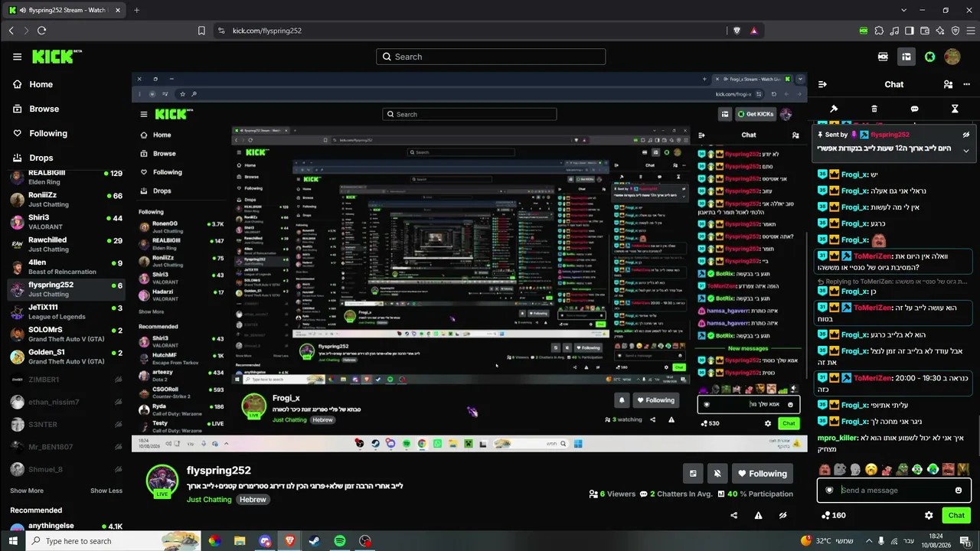The width and height of the screenshot is (980, 551).
Task: Click the 160 channel points counter
Action: [x=833, y=516]
